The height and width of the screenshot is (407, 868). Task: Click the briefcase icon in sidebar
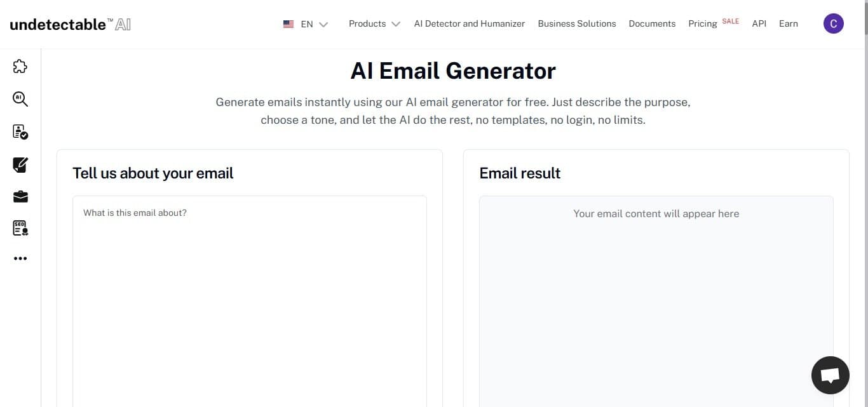20,197
